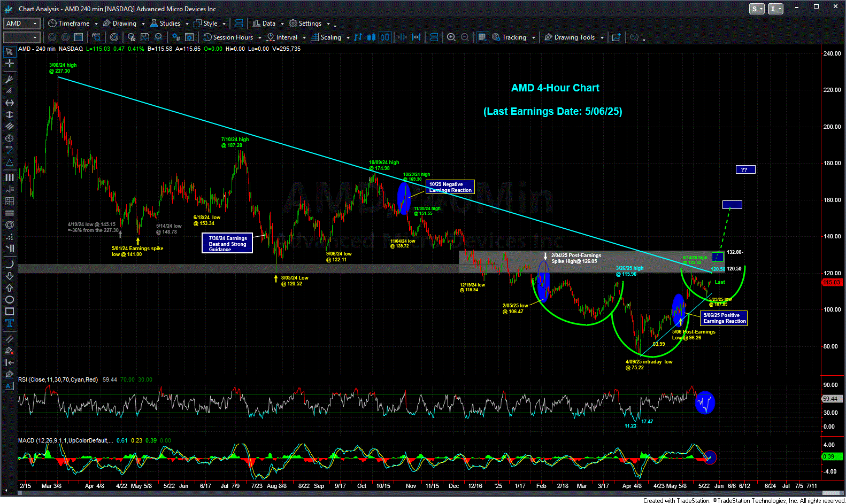This screenshot has width=846, height=504.
Task: Toggle the data grid tracking button
Action: pyautogui.click(x=482, y=37)
